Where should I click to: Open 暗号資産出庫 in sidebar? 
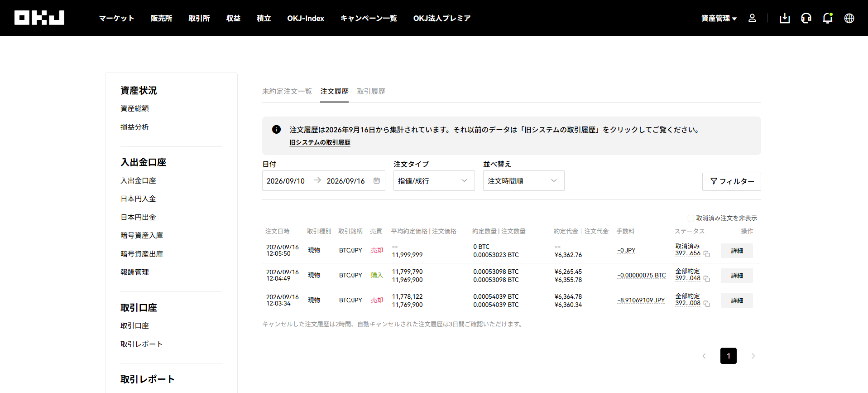click(142, 254)
